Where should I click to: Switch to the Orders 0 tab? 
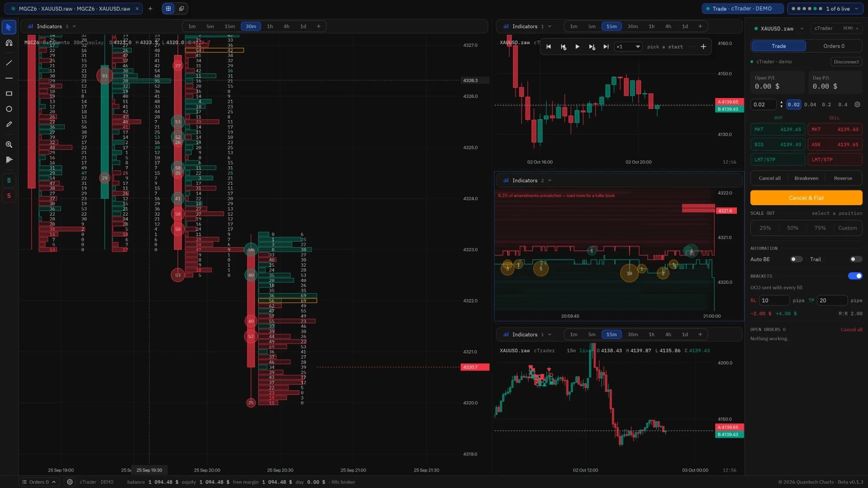834,46
